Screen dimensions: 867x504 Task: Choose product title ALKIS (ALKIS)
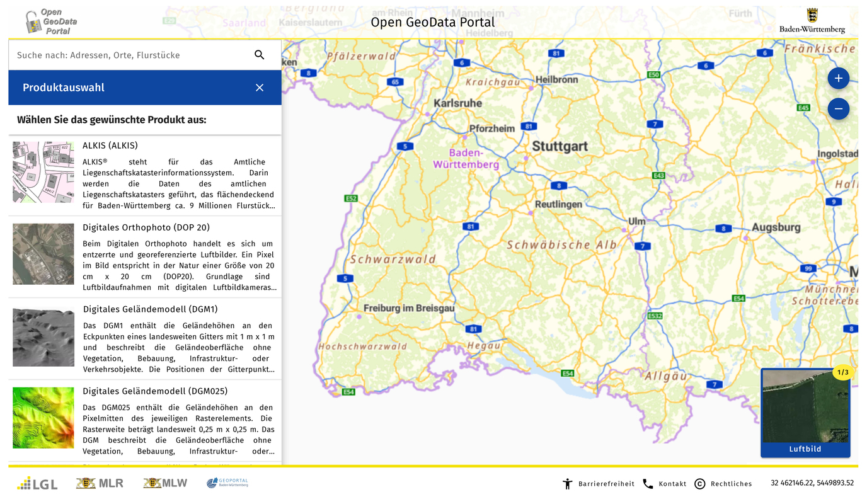[110, 146]
